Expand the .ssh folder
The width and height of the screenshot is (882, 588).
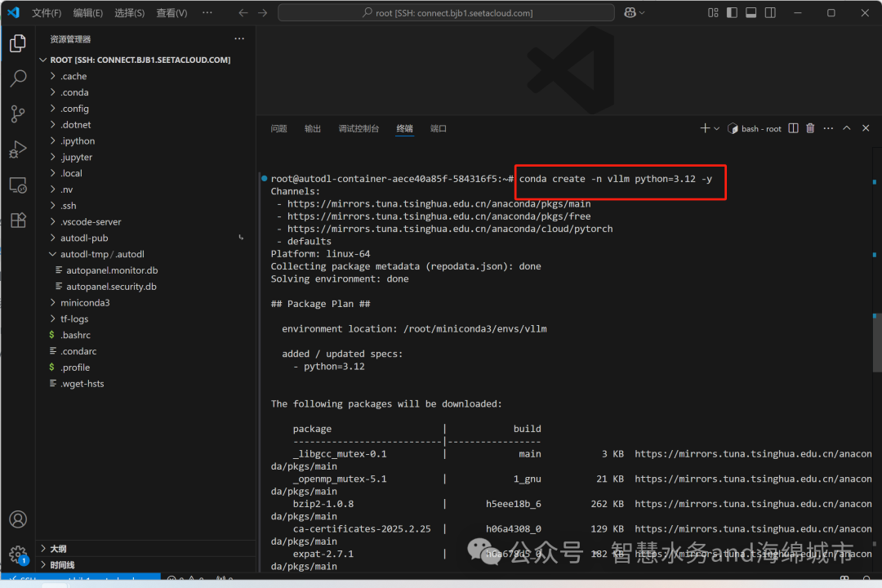point(145,206)
